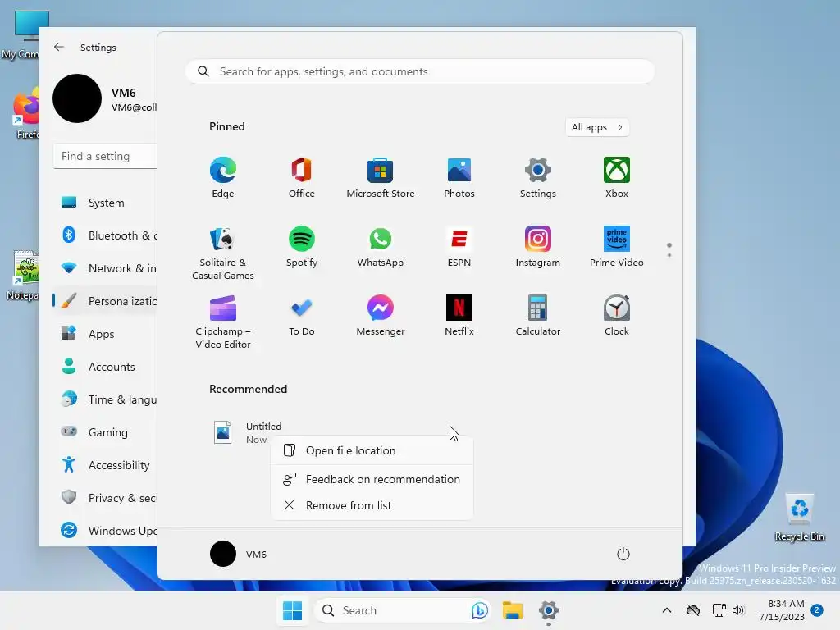Viewport: 840px width, 630px height.
Task: Open Microsoft Store pinned app
Action: click(x=381, y=178)
